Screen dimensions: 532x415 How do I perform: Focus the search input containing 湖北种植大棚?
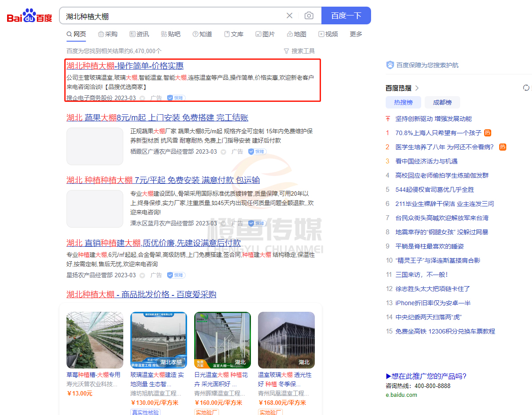point(173,16)
